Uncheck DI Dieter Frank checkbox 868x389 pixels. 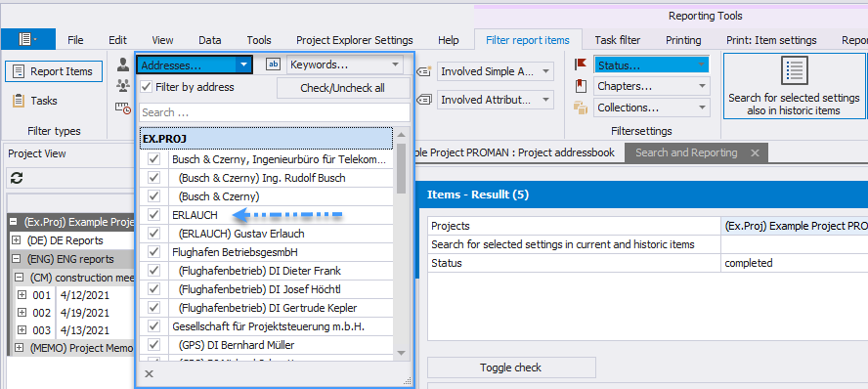pyautogui.click(x=154, y=271)
